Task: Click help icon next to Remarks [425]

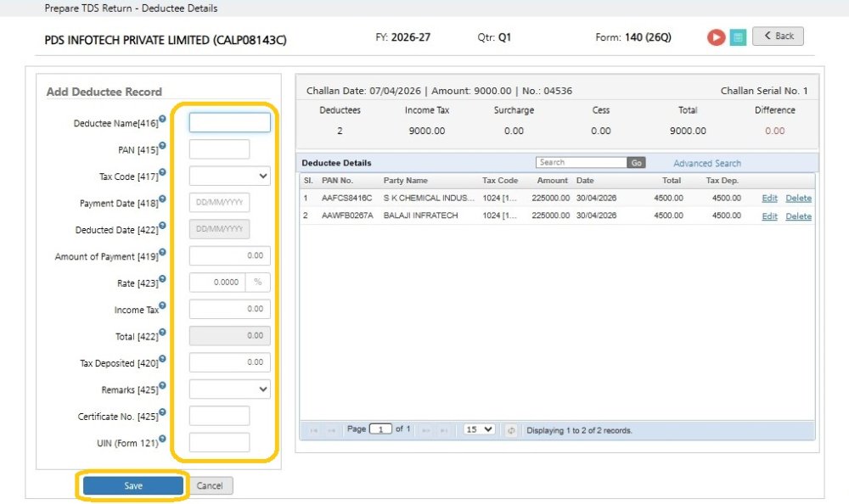Action: 162,385
